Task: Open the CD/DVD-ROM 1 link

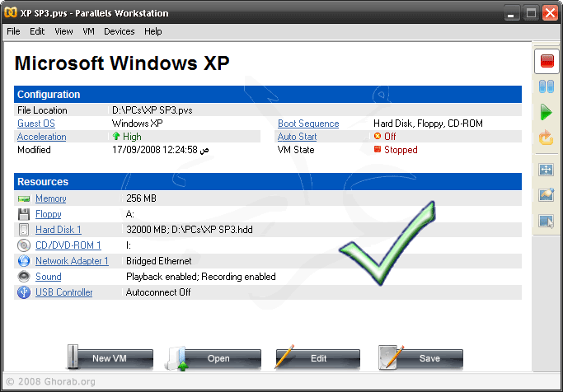Action: 68,245
